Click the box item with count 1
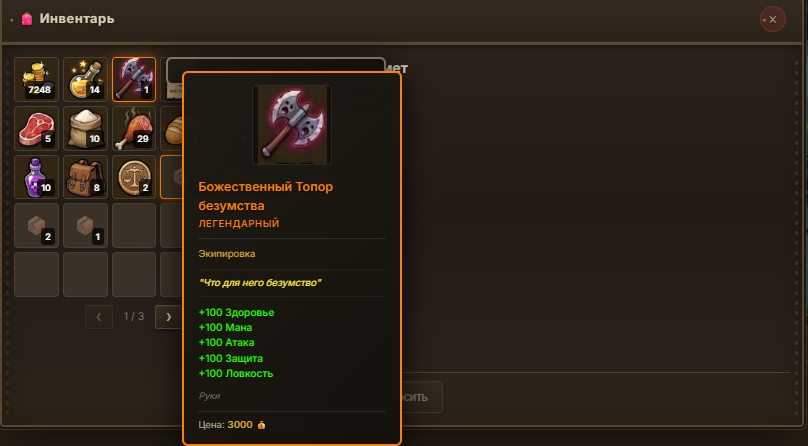The height and width of the screenshot is (446, 808). pos(86,226)
